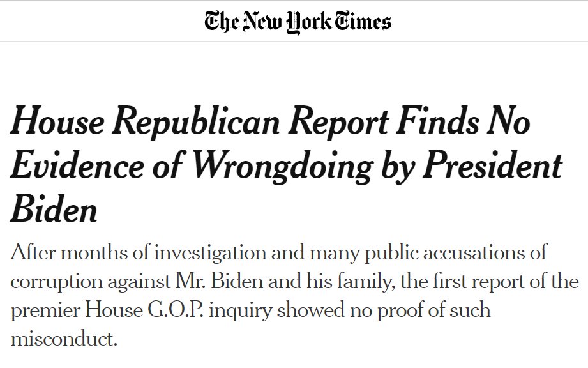The width and height of the screenshot is (588, 368).
Task: Click the word "Wrongdoing" in the headline
Action: 282,166
